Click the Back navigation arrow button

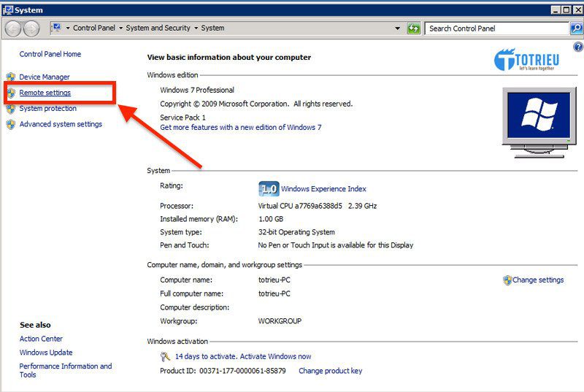click(13, 28)
